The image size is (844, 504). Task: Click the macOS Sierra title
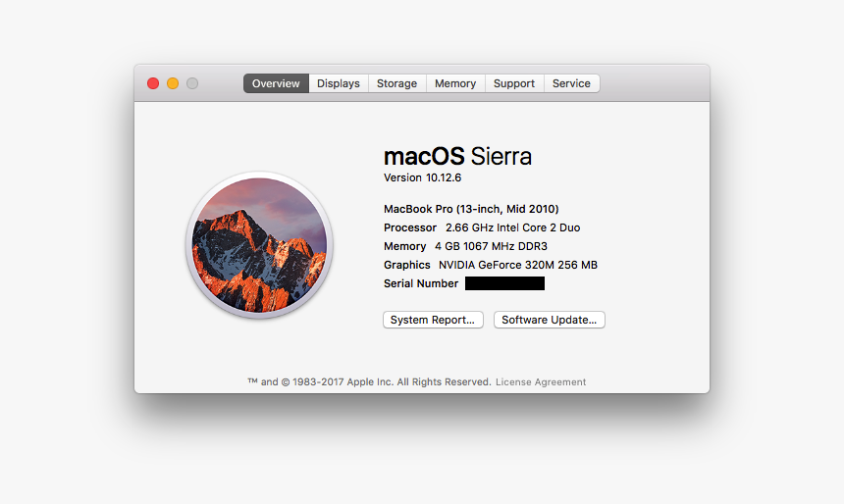coord(457,157)
